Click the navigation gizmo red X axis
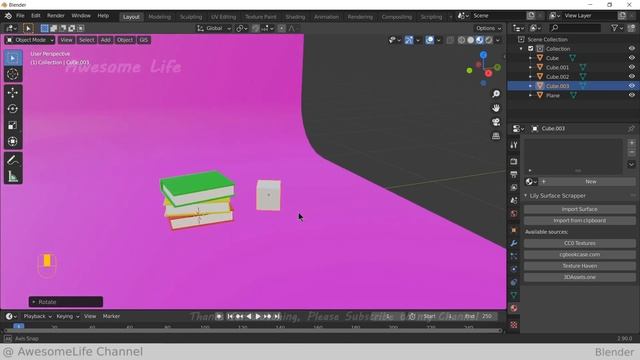640x360 pixels. pos(488,73)
